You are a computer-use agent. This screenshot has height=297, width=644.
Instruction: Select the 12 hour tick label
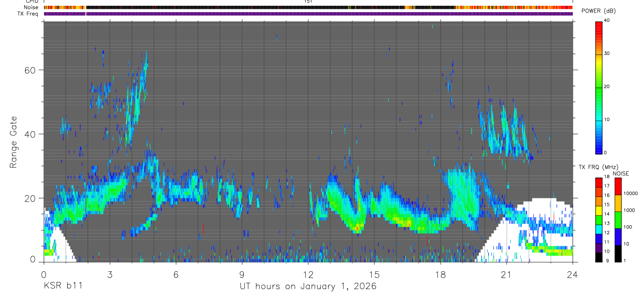(x=308, y=274)
